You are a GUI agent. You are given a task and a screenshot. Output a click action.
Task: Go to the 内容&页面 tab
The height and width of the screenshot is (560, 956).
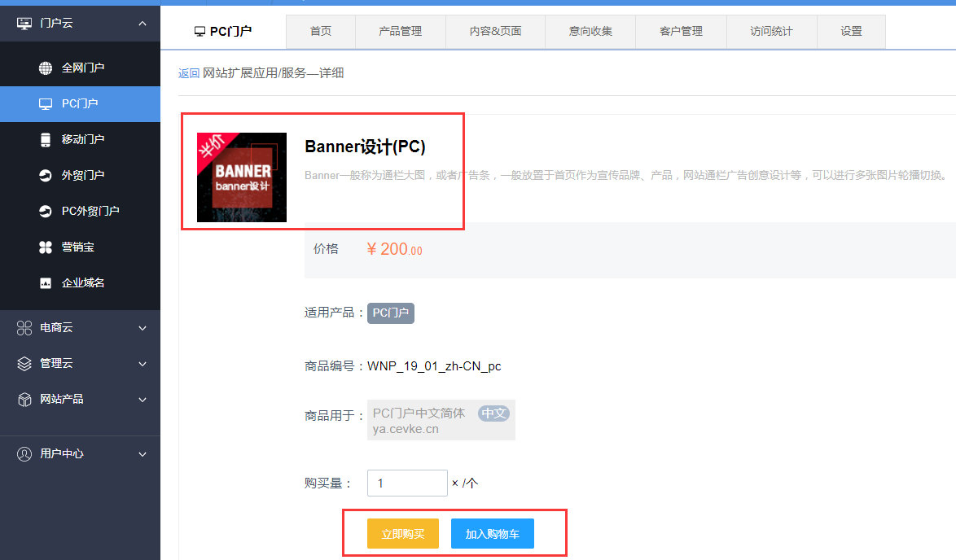pos(495,32)
